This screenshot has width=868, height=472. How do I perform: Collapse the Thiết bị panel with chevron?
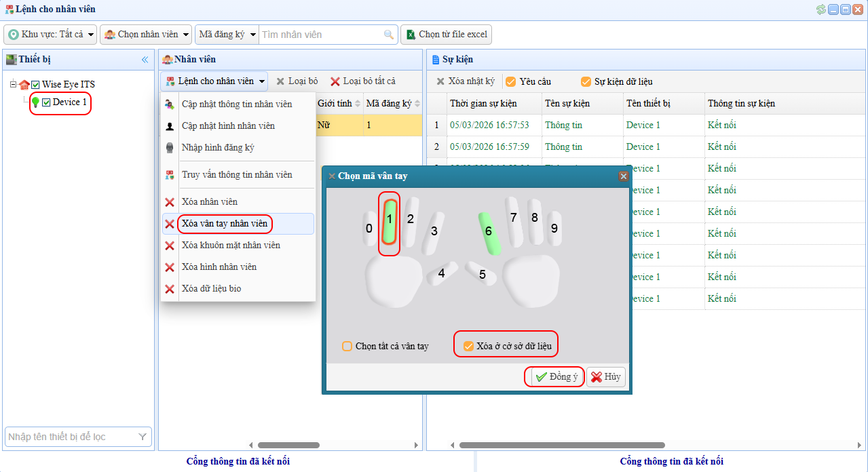tap(145, 60)
